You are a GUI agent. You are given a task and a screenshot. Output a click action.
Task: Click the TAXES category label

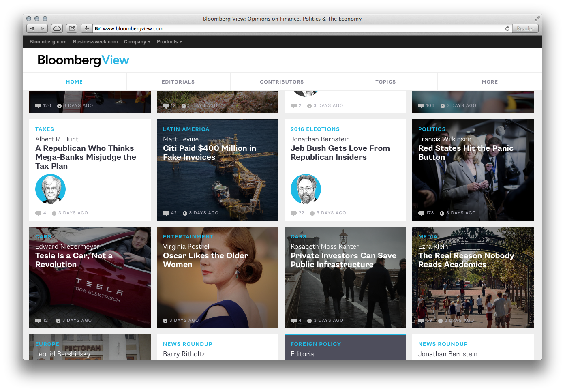(x=45, y=129)
